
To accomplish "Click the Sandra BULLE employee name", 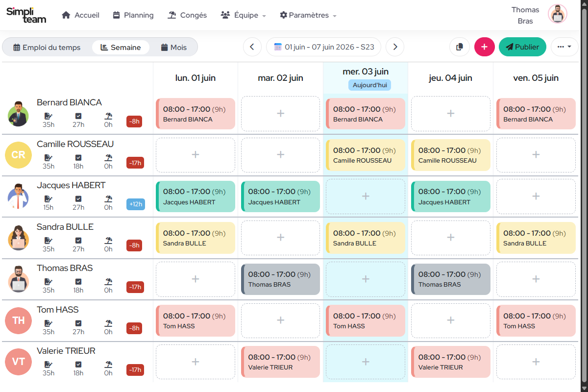I will 65,227.
